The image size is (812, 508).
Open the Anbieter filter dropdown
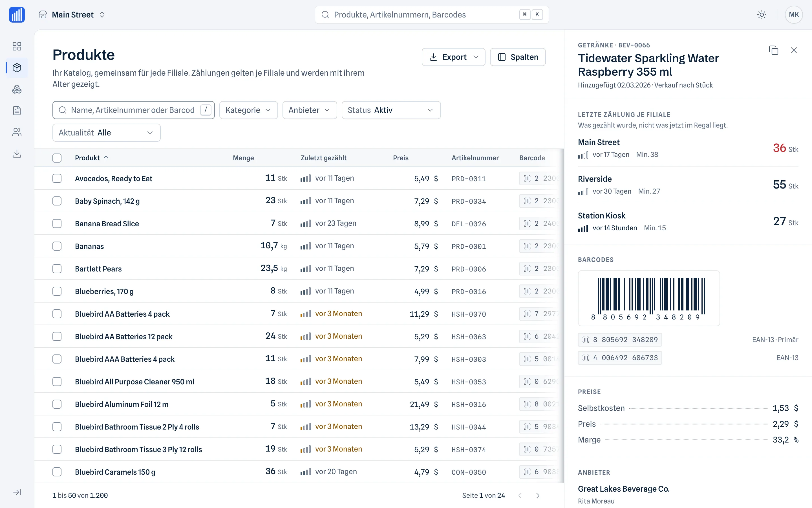tap(309, 110)
